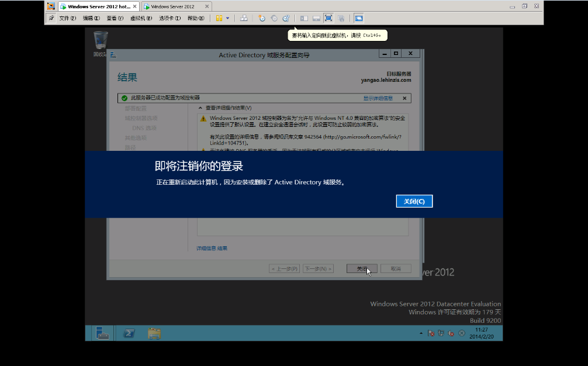Open the 显示详细信息 link in the notification bar

click(378, 98)
